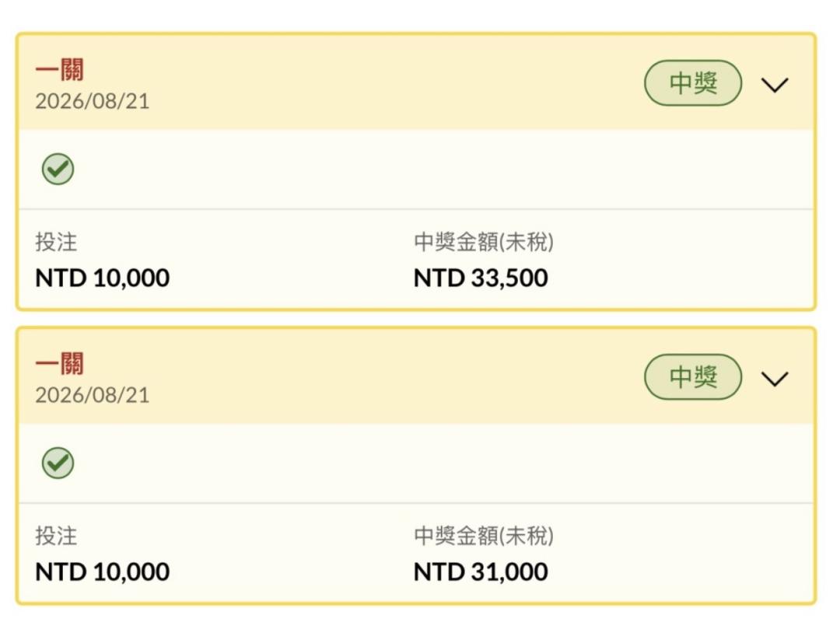Select the 一關 title in the second card

pos(59,364)
